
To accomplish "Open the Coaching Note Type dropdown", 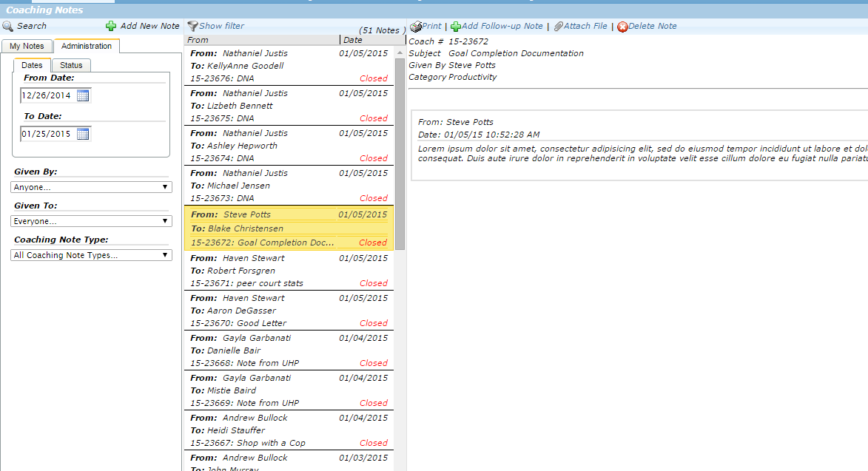I will point(92,255).
